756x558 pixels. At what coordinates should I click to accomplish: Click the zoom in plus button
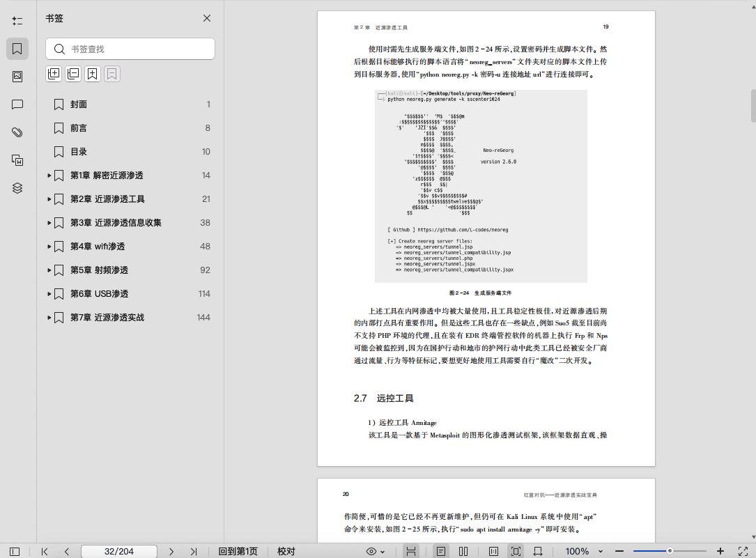720,551
